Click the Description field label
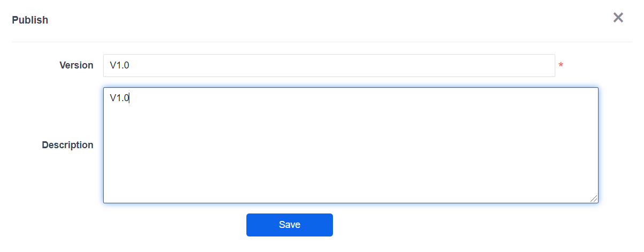The height and width of the screenshot is (252, 644). coord(67,145)
